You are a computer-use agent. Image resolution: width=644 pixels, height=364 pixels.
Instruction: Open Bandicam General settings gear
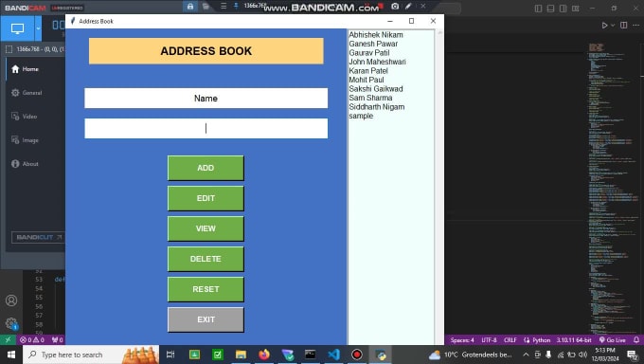(15, 93)
